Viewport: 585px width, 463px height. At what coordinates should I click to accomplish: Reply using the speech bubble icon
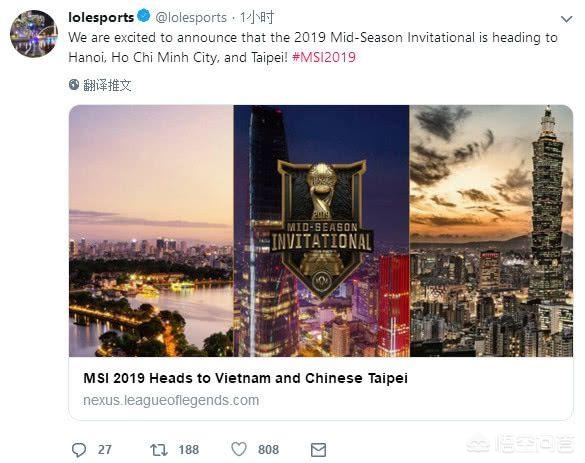click(x=79, y=450)
